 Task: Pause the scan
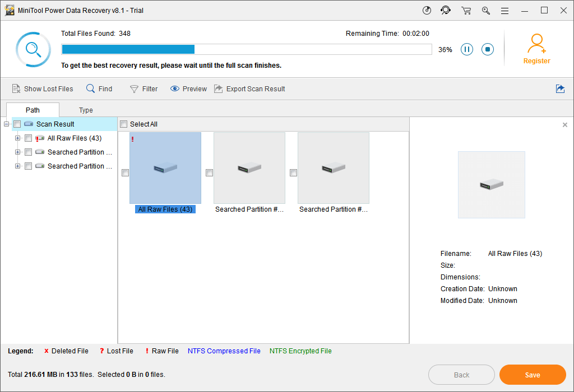pos(467,49)
